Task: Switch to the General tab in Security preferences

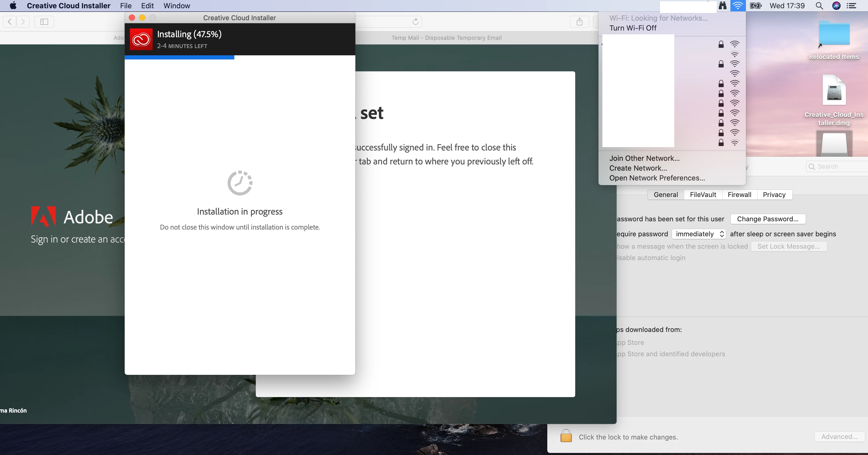Action: coord(666,195)
